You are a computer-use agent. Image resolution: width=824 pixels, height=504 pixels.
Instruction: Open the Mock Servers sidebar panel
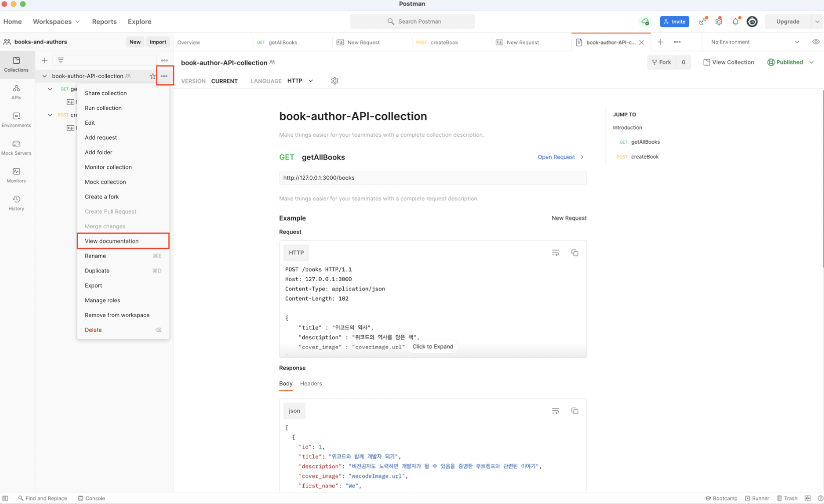[x=17, y=148]
